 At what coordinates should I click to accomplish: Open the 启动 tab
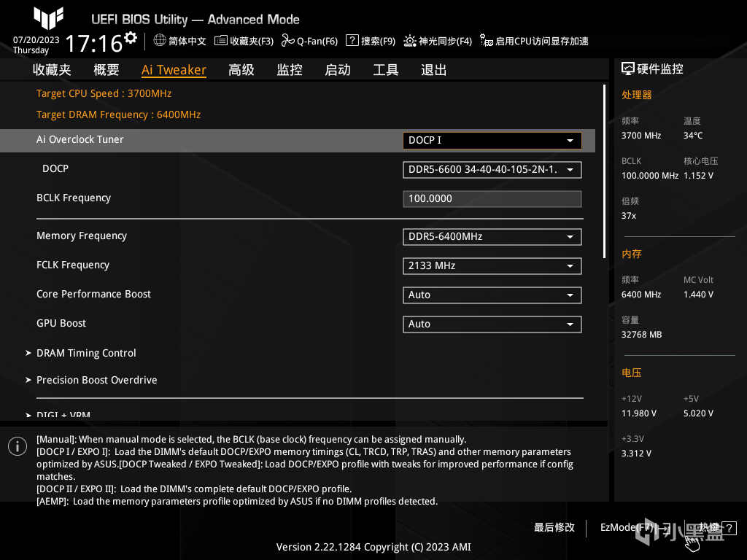338,70
